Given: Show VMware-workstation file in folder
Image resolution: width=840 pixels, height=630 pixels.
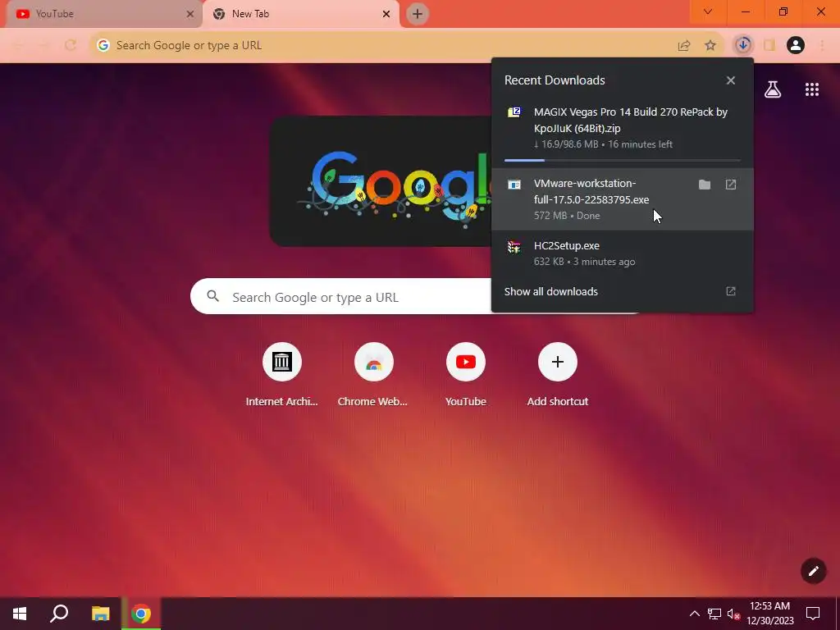Looking at the screenshot, I should point(705,185).
